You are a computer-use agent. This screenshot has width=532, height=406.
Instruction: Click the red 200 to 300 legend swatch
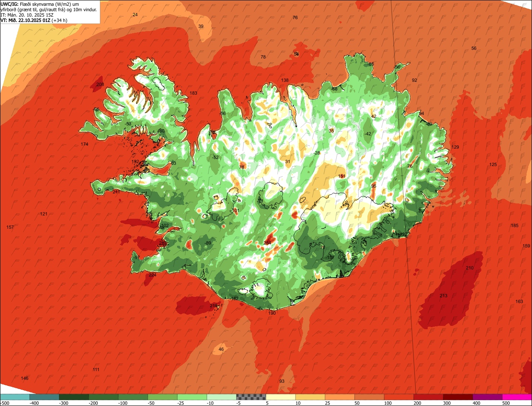[429, 397]
